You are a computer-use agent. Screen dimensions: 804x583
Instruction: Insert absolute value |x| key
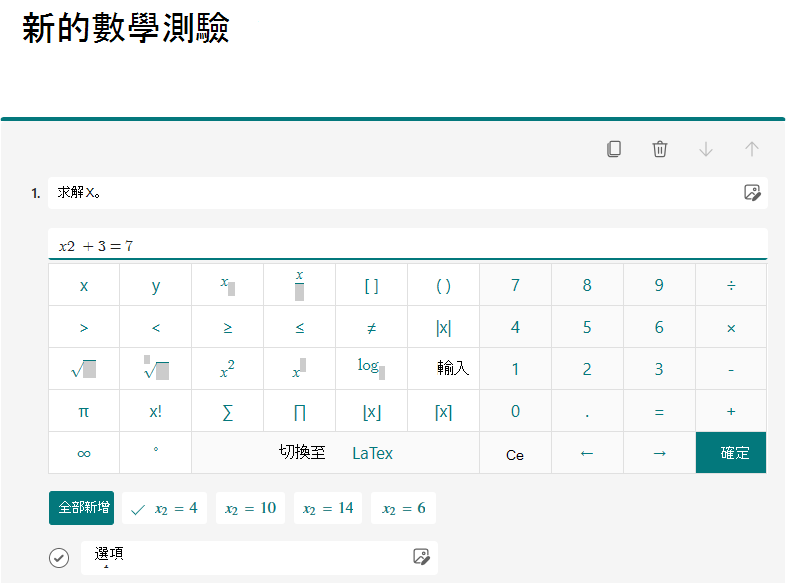[444, 327]
